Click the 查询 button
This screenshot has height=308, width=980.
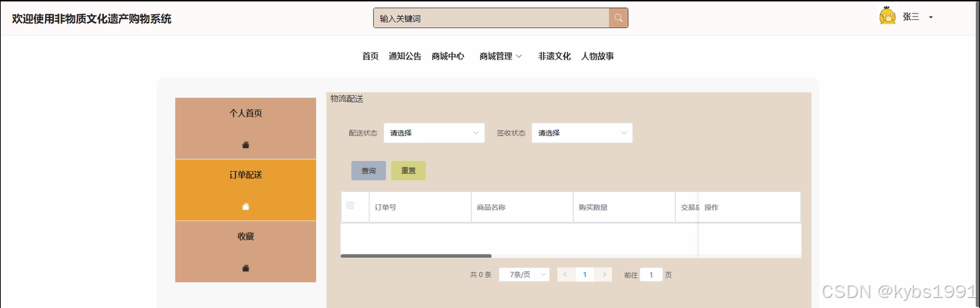point(369,170)
